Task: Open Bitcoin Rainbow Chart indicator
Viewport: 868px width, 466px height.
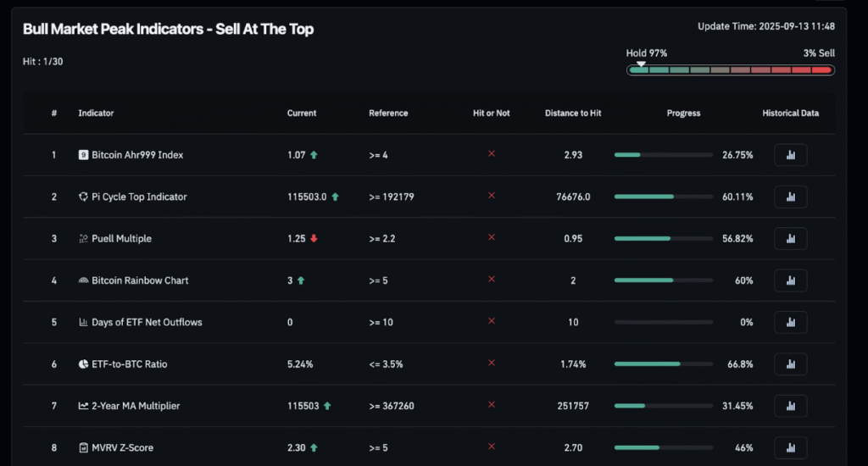Action: (140, 280)
